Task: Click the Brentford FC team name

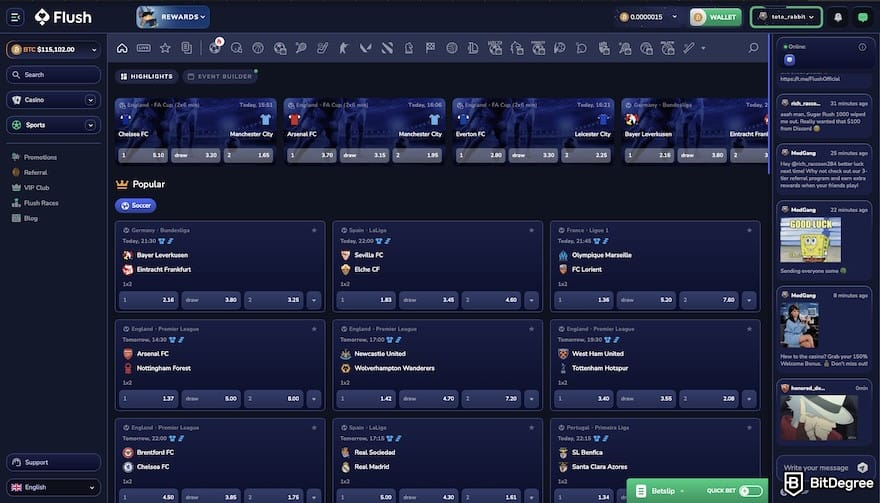Action: 155,452
